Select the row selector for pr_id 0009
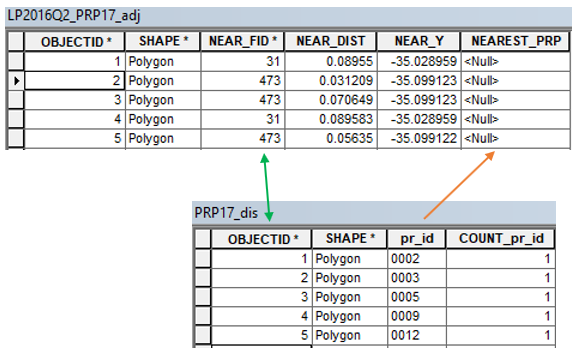 pos(203,316)
